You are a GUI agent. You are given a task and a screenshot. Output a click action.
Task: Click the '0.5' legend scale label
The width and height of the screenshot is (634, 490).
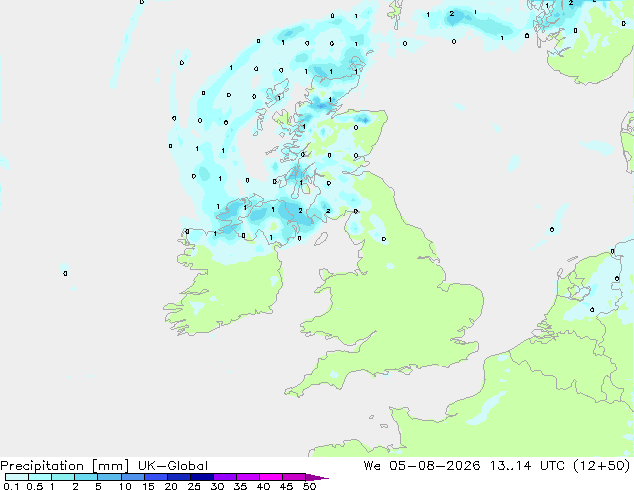pos(34,486)
